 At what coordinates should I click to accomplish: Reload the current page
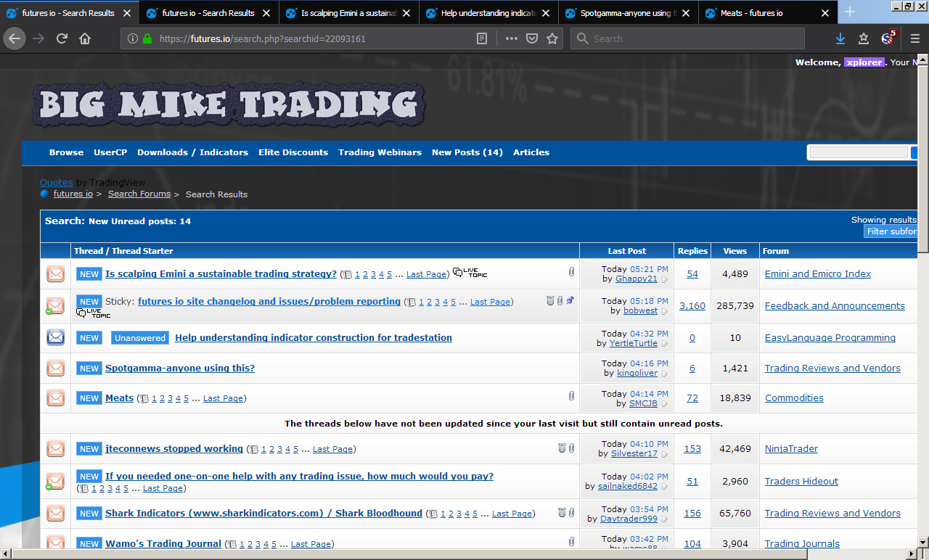click(62, 38)
